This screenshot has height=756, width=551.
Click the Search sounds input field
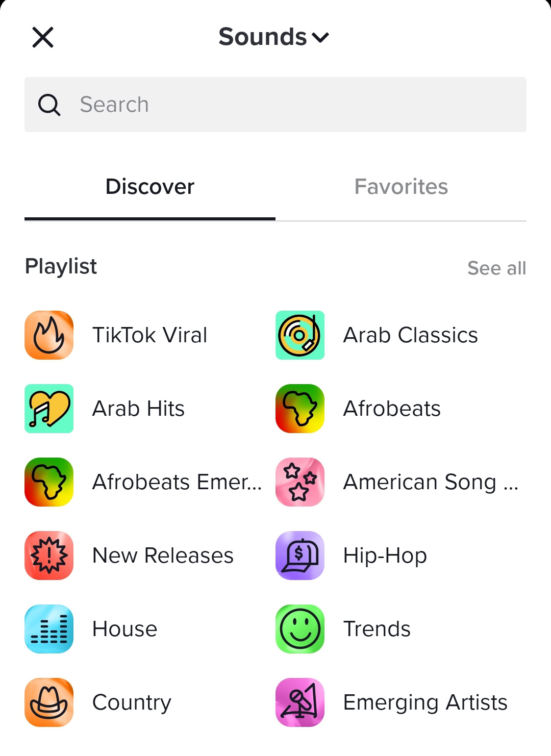pos(296,105)
